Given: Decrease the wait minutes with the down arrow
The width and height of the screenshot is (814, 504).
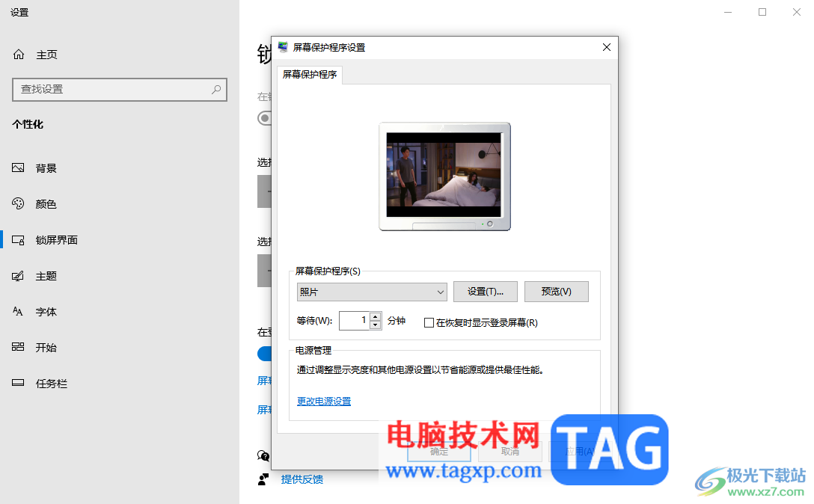Looking at the screenshot, I should pyautogui.click(x=376, y=325).
